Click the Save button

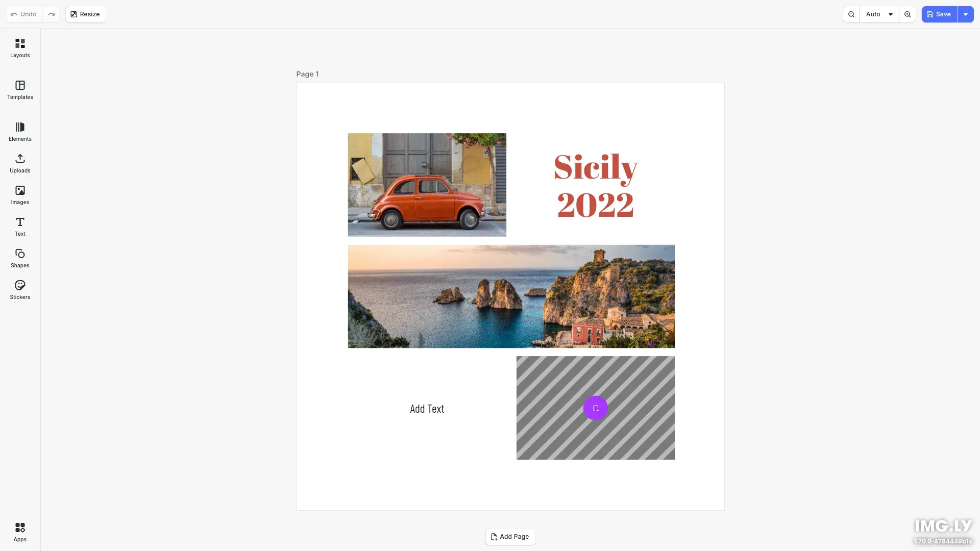click(x=939, y=14)
